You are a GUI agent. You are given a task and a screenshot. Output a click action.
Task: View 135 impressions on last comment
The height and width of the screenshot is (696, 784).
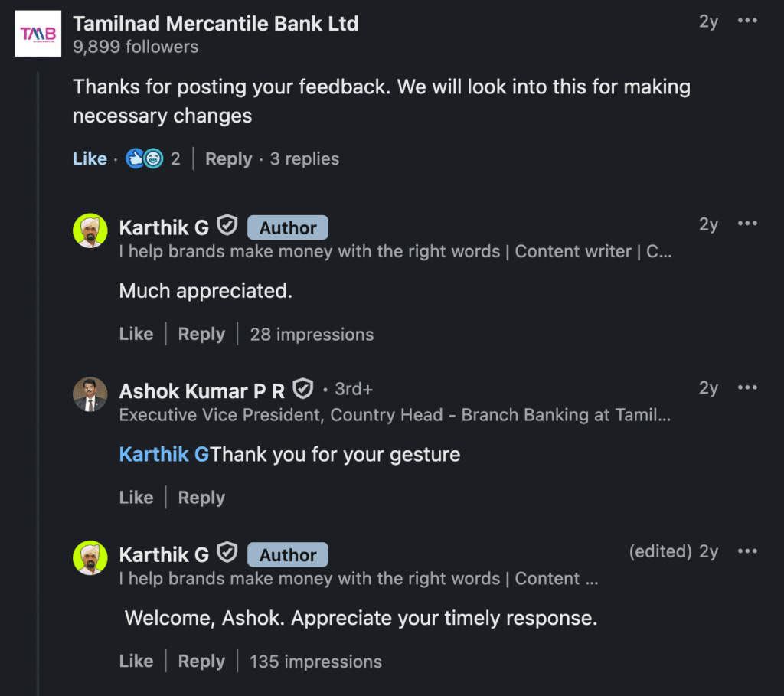315,662
